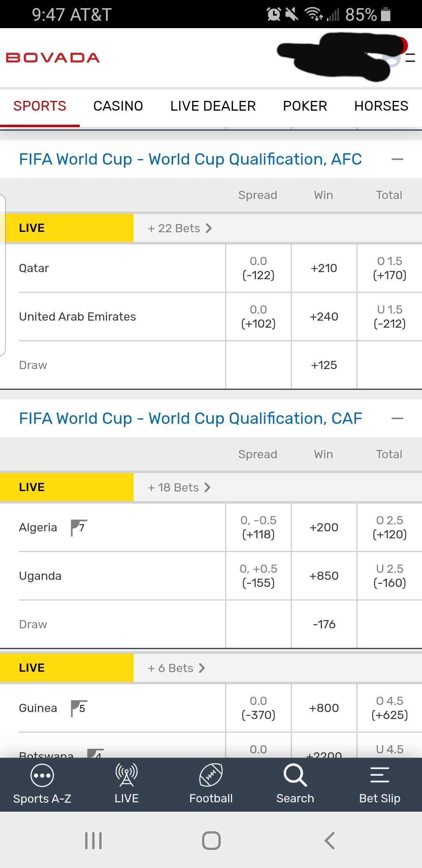The height and width of the screenshot is (868, 422).
Task: Collapse the World Cup Qualification CAF section
Action: coord(397,418)
